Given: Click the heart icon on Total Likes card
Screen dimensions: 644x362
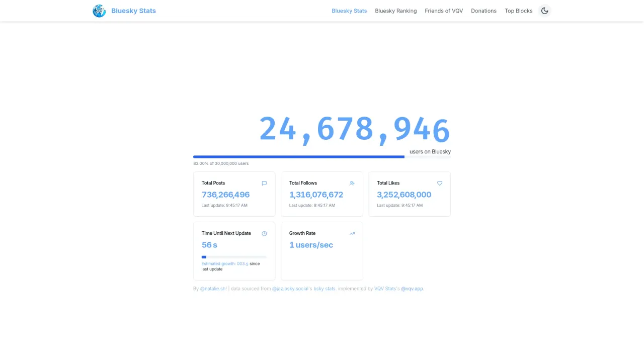Looking at the screenshot, I should click(439, 183).
